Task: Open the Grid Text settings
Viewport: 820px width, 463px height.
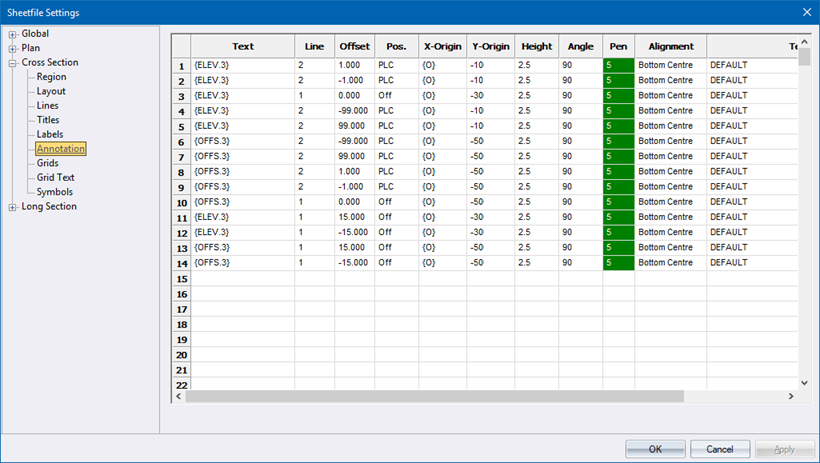Action: tap(55, 178)
